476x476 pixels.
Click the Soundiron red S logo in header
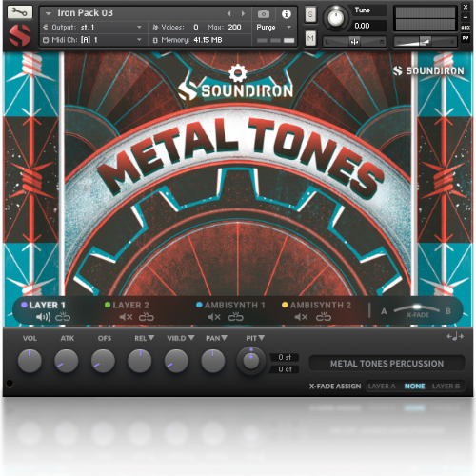[x=20, y=35]
